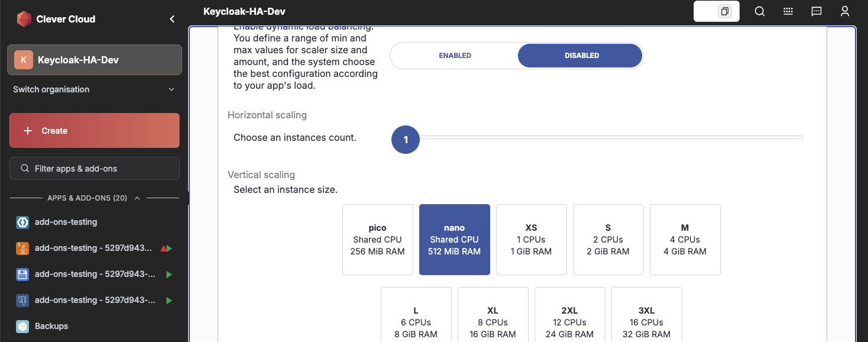Click the red-green status indicator on Java app
868x342 pixels.
[x=166, y=249]
